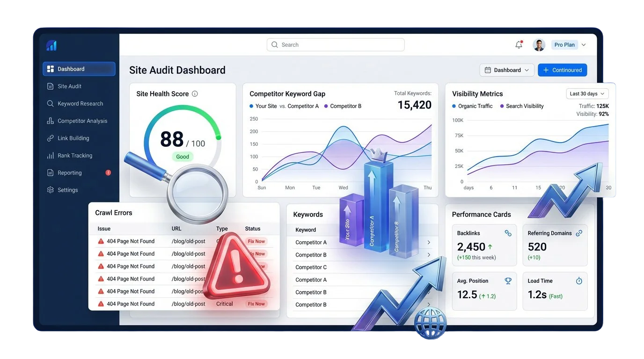Click the Site Health Score info icon
The height and width of the screenshot is (359, 644).
pyautogui.click(x=195, y=93)
